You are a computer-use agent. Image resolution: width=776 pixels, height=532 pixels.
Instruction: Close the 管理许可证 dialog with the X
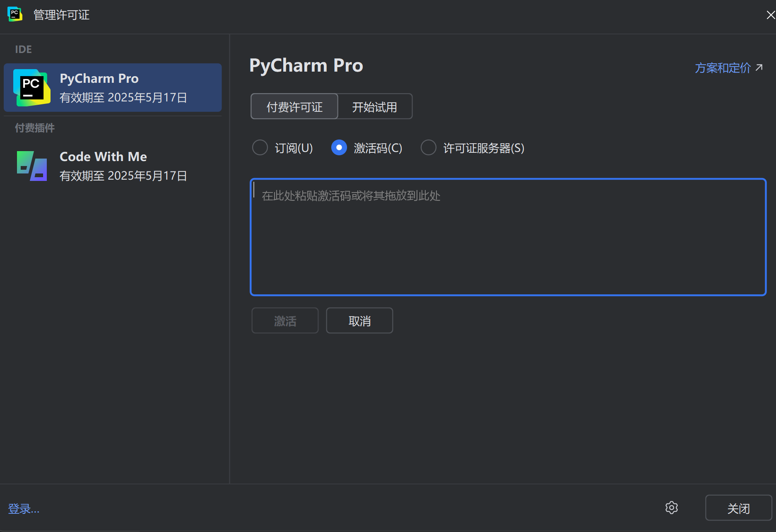click(770, 15)
